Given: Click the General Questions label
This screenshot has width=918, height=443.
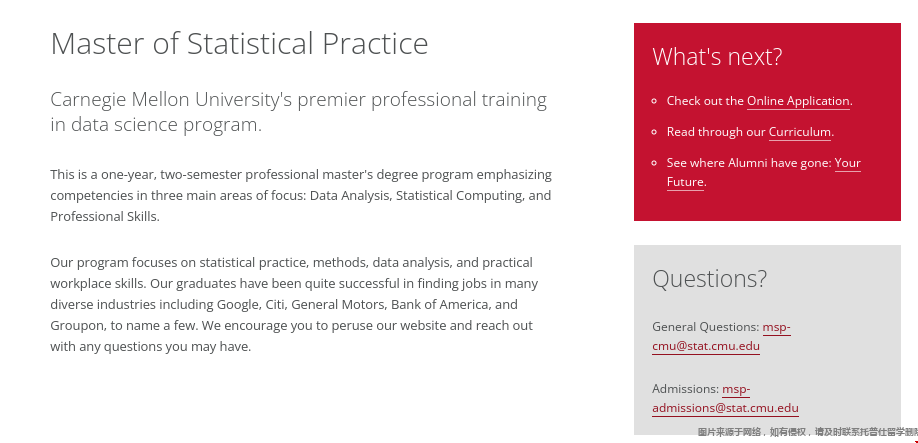Looking at the screenshot, I should pyautogui.click(x=705, y=327).
